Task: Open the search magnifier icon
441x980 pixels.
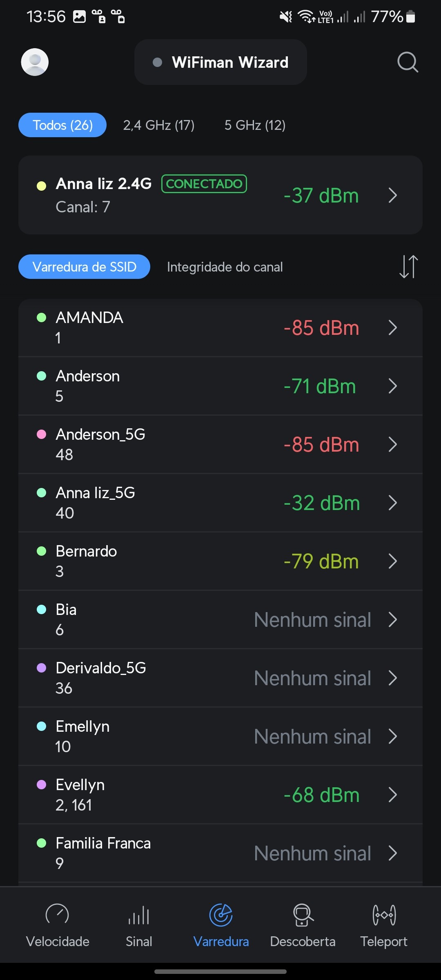Action: pyautogui.click(x=408, y=62)
